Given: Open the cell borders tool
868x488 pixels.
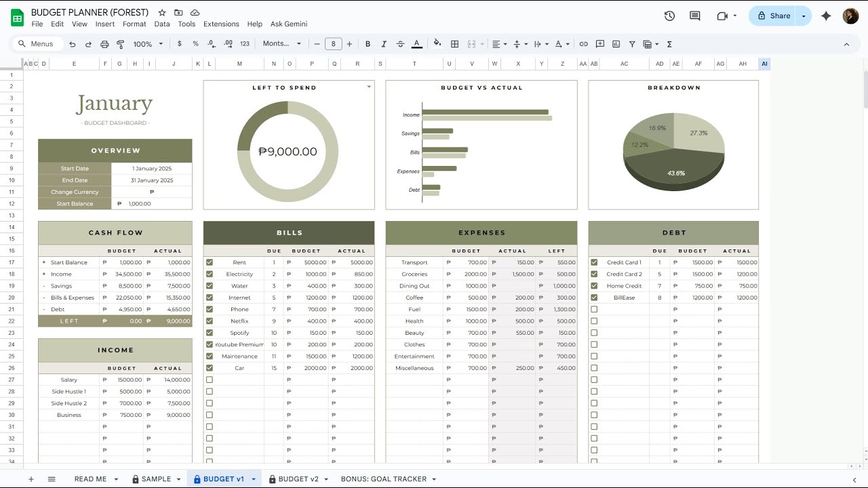Looking at the screenshot, I should (455, 44).
